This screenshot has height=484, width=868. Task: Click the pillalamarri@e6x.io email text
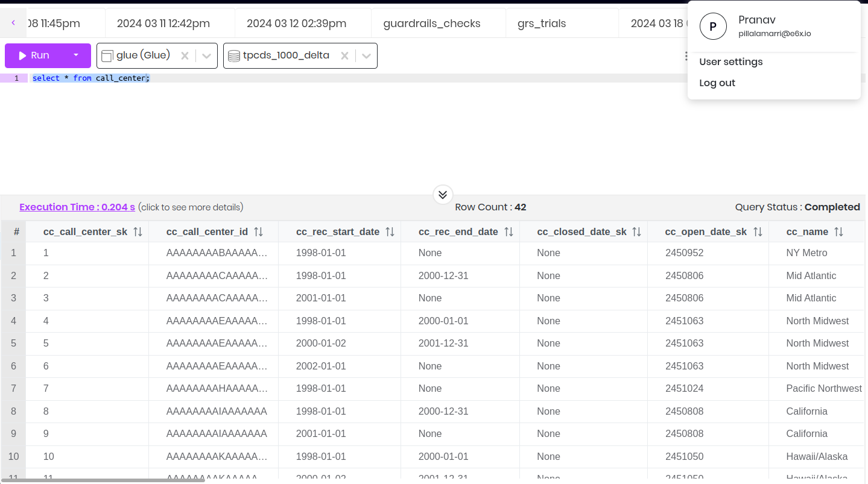775,34
